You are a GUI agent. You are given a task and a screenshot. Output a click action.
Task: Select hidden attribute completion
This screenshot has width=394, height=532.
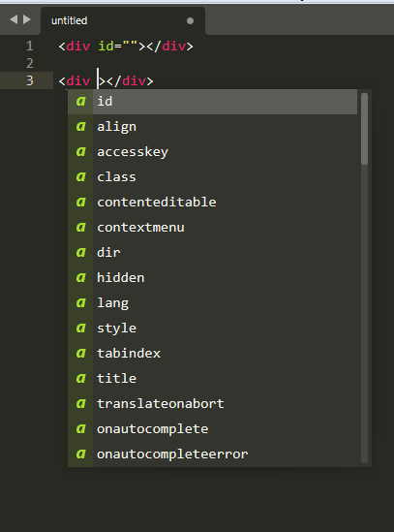pyautogui.click(x=213, y=278)
